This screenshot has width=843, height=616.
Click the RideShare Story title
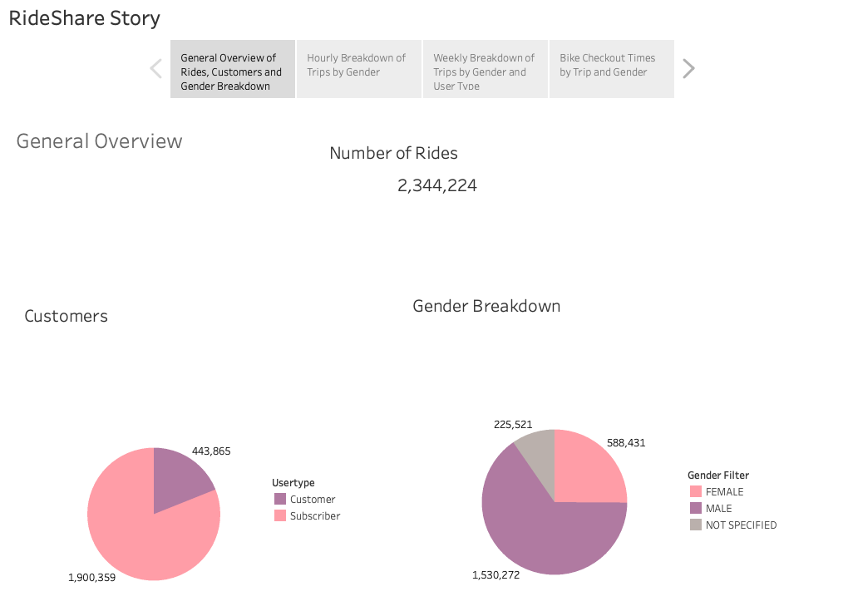tap(83, 17)
